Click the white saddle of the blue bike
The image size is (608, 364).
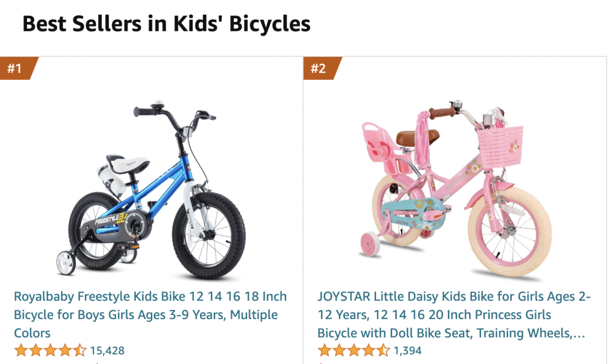pyautogui.click(x=128, y=164)
